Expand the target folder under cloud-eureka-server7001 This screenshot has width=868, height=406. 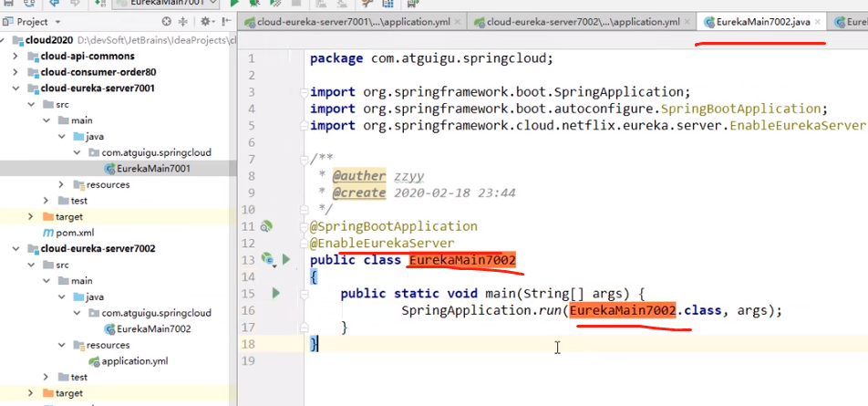click(x=31, y=216)
